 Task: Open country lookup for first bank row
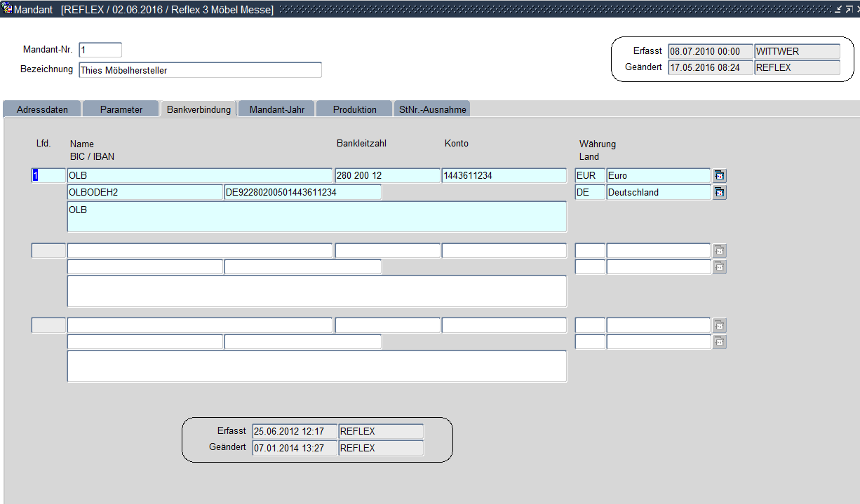pyautogui.click(x=719, y=193)
